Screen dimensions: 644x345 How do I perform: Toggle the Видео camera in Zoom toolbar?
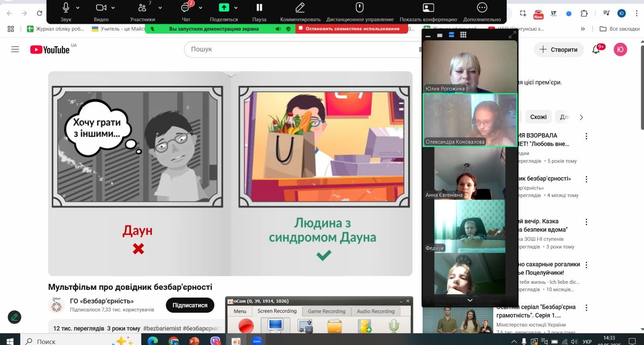[x=101, y=8]
